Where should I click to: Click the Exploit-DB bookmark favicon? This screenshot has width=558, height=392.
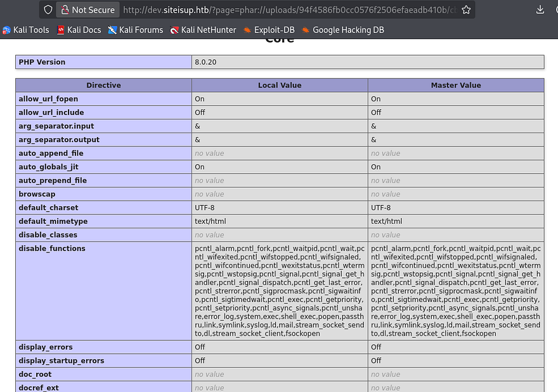click(x=247, y=30)
